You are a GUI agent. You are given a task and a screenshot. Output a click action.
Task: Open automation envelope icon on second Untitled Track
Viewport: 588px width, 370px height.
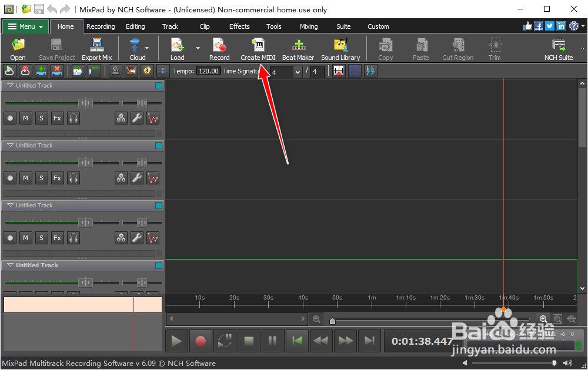[153, 178]
